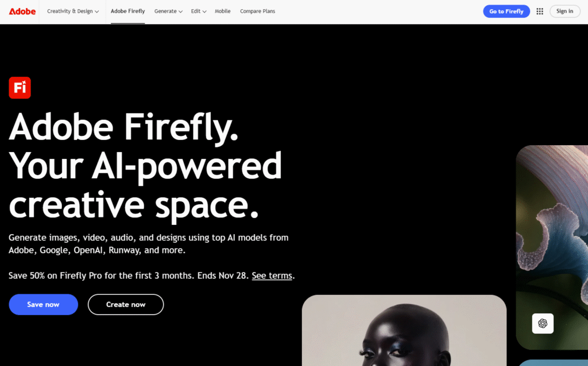Select the Adobe Firefly tab

point(127,11)
